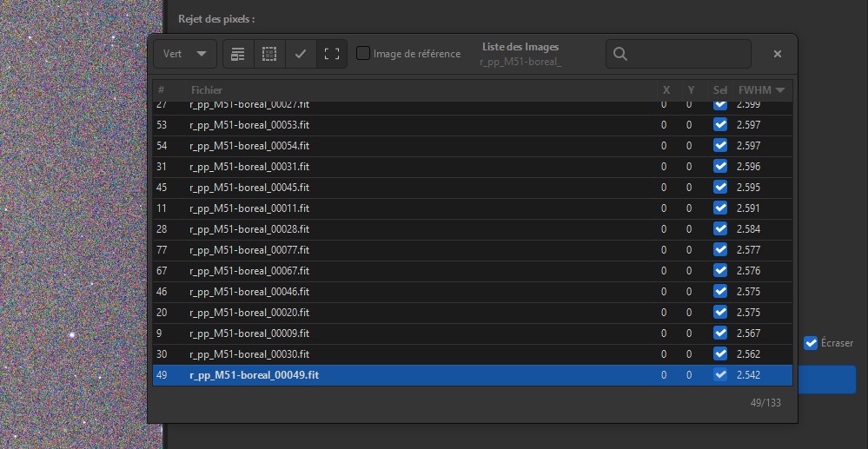This screenshot has height=449, width=868.
Task: Click the magnifying glass search icon
Action: [x=620, y=54]
